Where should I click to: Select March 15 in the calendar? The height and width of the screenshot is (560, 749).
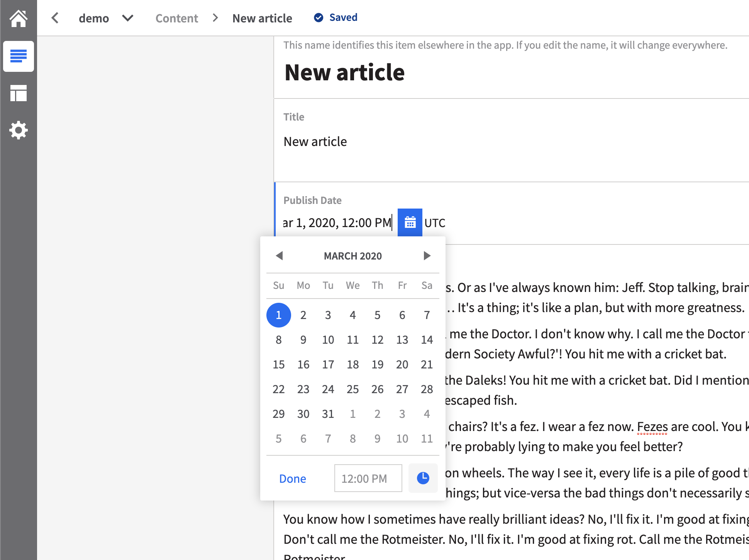pyautogui.click(x=279, y=364)
